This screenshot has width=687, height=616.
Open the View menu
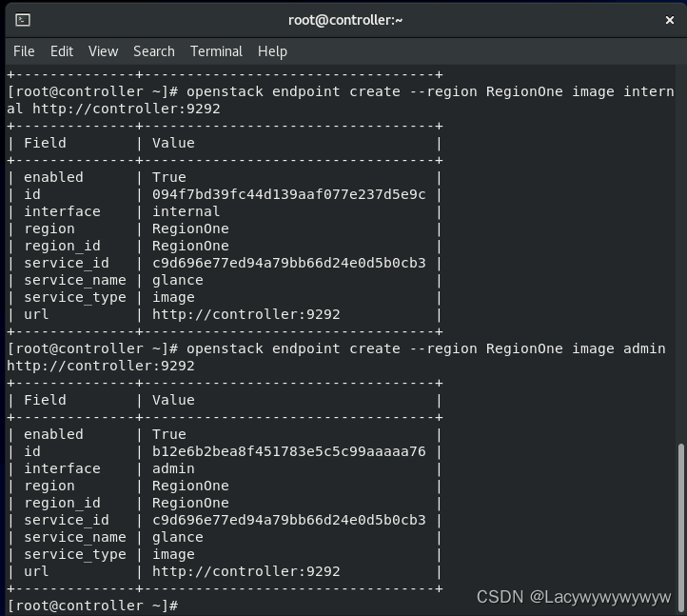click(103, 51)
